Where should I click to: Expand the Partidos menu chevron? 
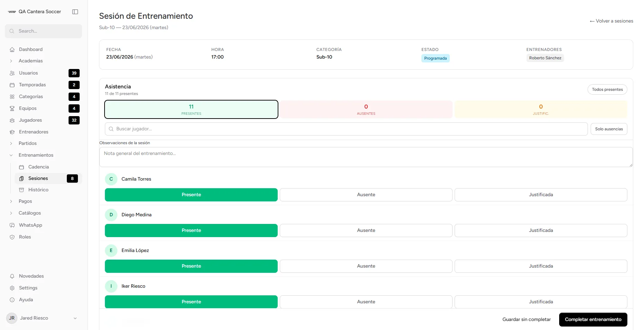[x=11, y=144]
